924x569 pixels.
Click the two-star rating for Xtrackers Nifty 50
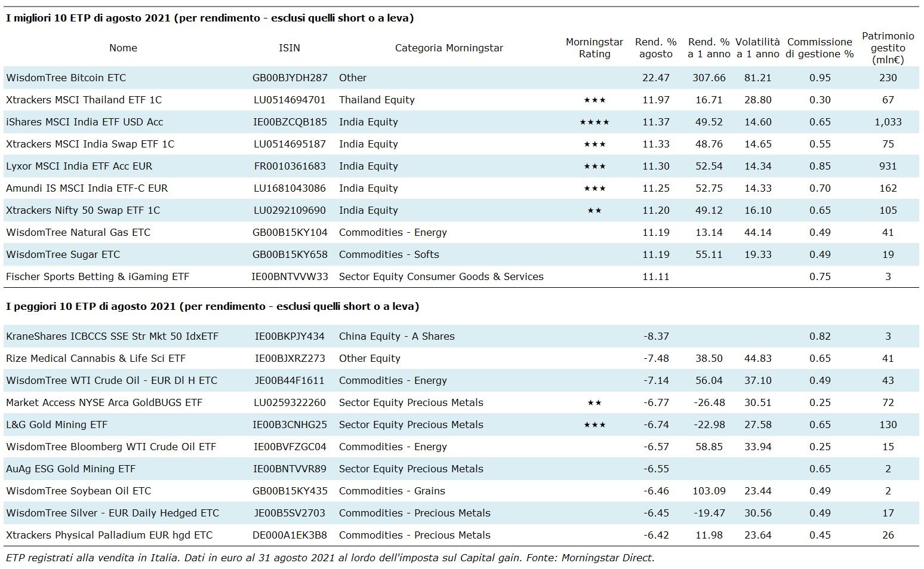(x=594, y=211)
